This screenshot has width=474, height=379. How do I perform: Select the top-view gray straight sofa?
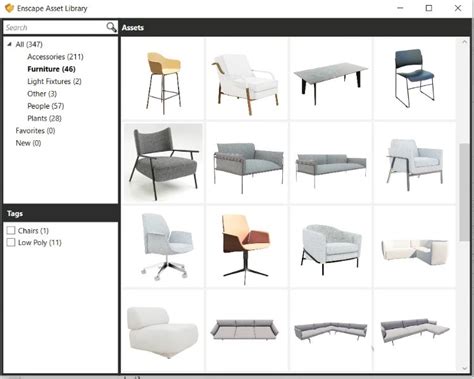247,331
